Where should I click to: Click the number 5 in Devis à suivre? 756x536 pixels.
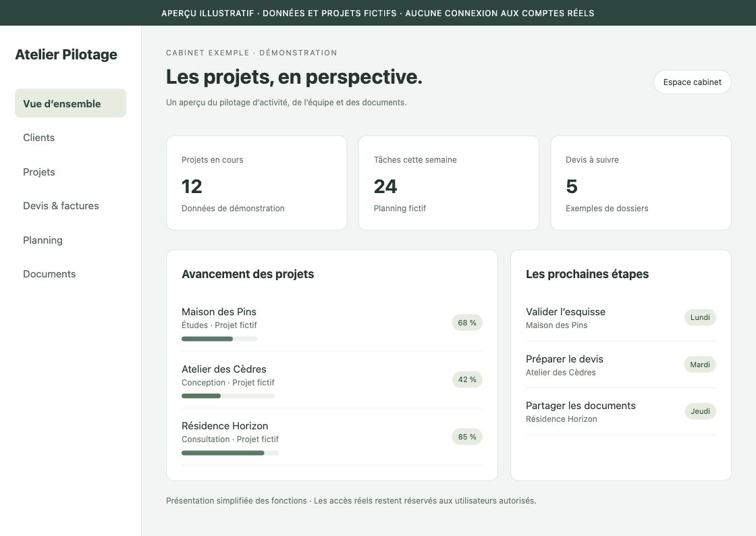(571, 186)
